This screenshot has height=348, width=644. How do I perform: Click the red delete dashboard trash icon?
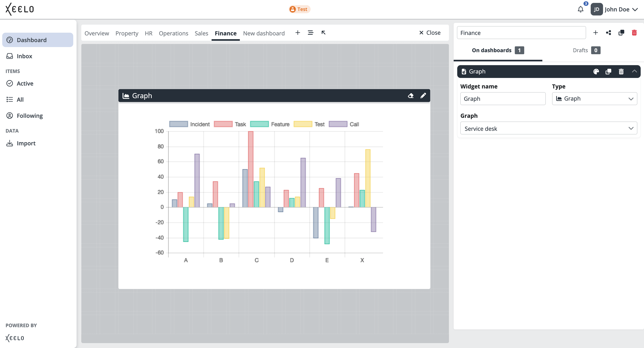click(x=634, y=33)
